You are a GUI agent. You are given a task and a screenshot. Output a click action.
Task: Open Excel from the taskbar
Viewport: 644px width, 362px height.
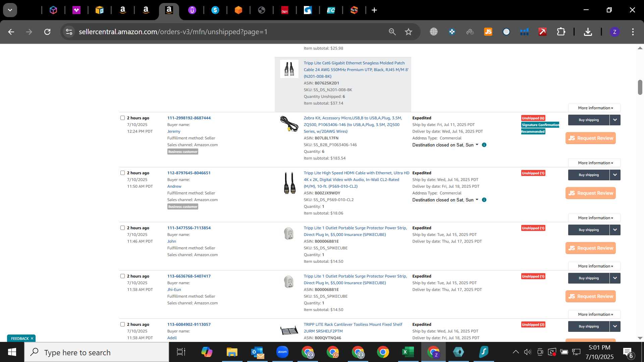pyautogui.click(x=408, y=352)
